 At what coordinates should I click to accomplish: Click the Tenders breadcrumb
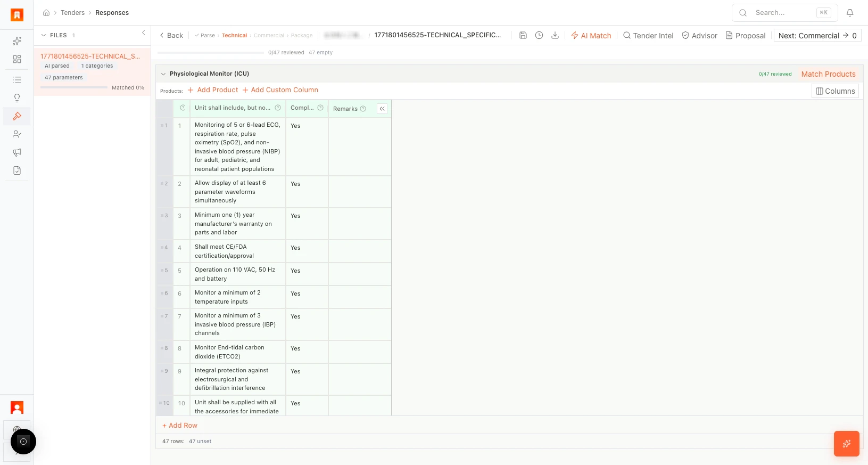coord(72,13)
